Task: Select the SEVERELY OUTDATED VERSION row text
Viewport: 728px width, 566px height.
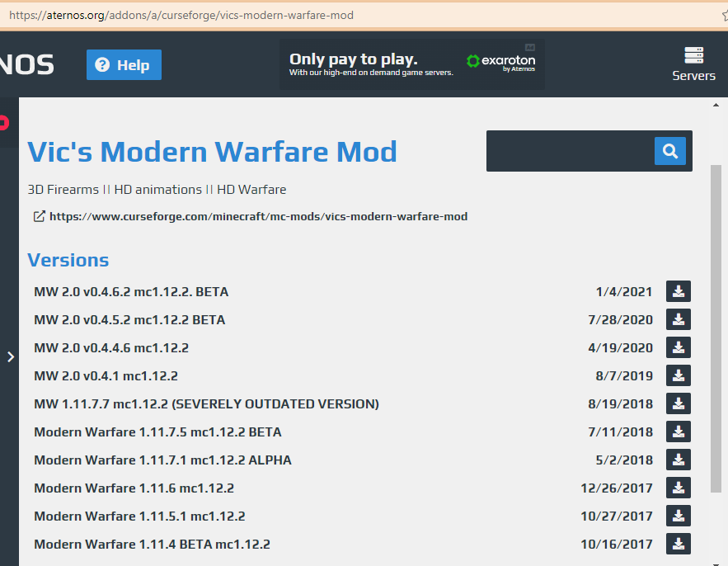Action: [207, 403]
